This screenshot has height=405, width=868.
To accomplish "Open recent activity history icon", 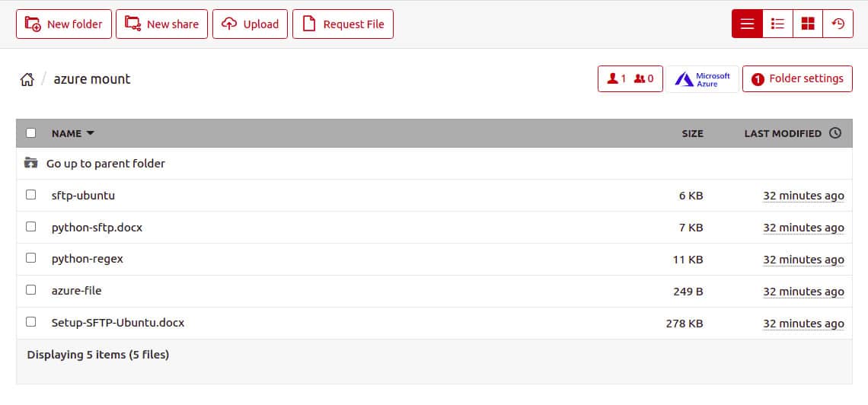I will click(x=838, y=24).
